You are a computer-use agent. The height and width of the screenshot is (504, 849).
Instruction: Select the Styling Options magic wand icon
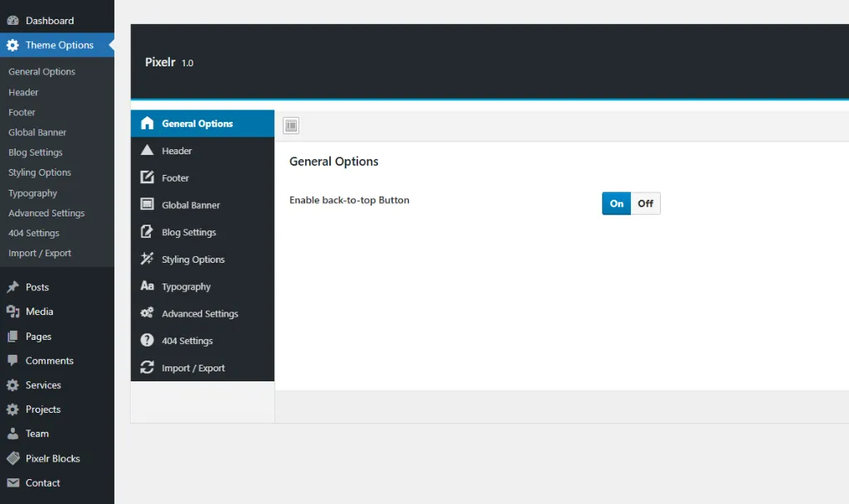tap(148, 259)
